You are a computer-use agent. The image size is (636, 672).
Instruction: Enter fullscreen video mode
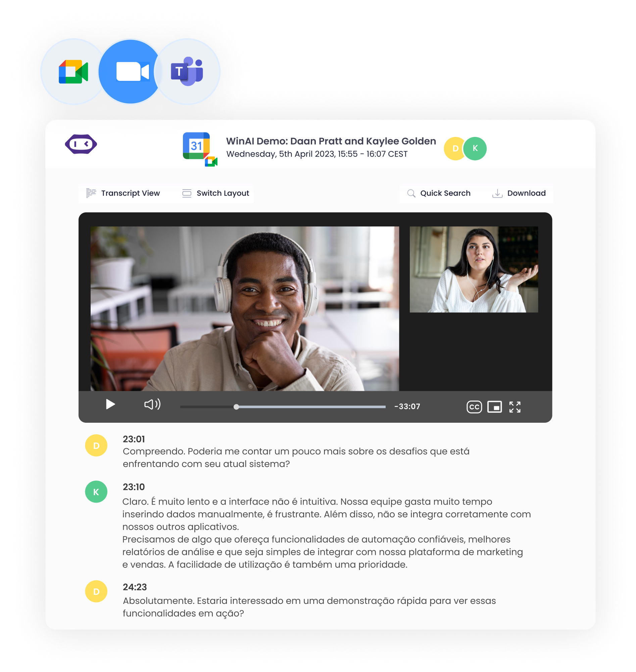(515, 407)
